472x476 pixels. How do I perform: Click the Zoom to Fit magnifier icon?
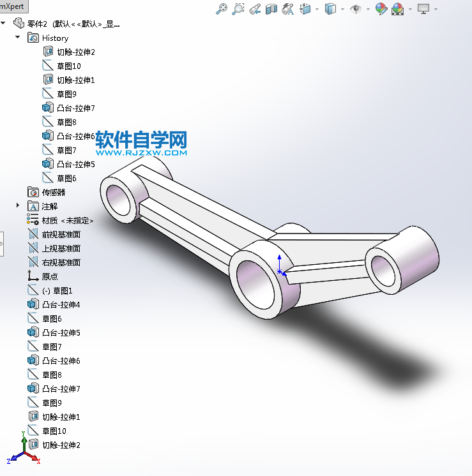click(x=222, y=9)
